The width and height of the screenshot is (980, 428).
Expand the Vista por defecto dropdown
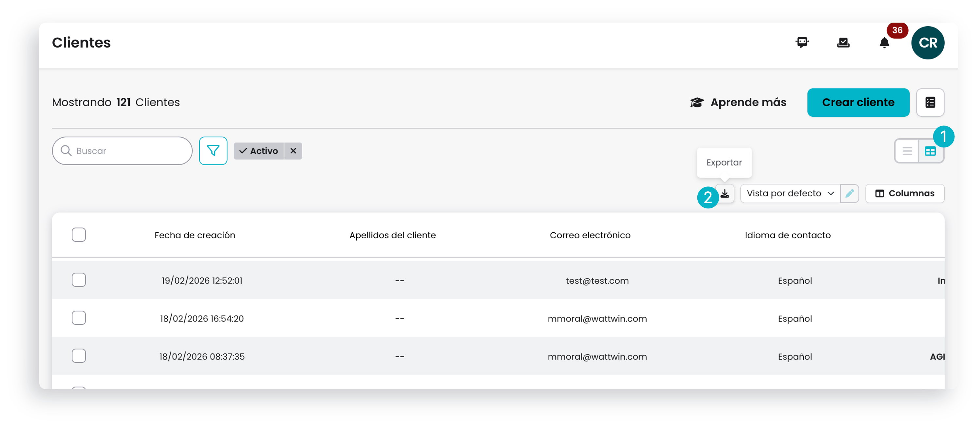[x=790, y=193]
